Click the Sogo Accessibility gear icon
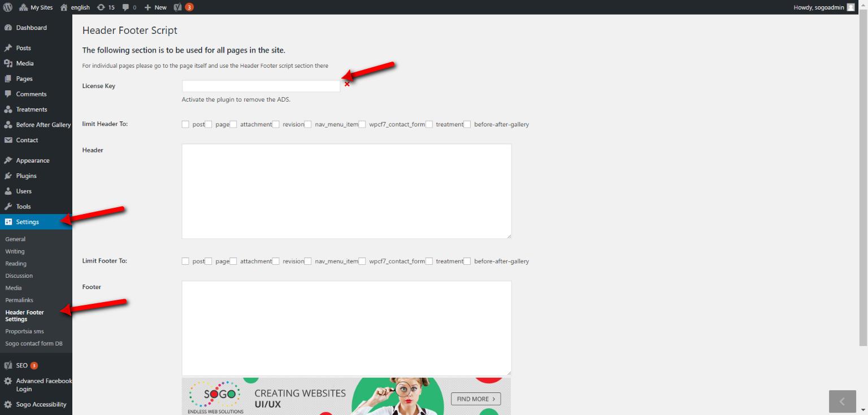Viewport: 868px width, 415px height. [x=8, y=404]
